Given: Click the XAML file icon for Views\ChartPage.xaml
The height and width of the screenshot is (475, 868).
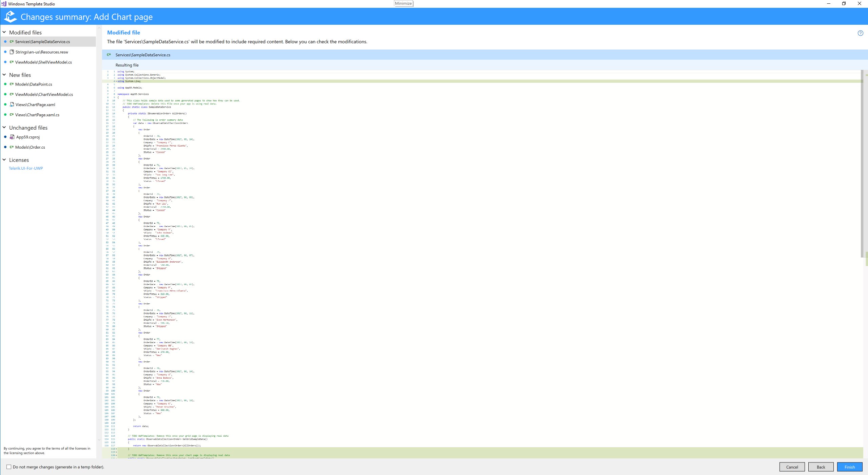Looking at the screenshot, I should (x=12, y=104).
